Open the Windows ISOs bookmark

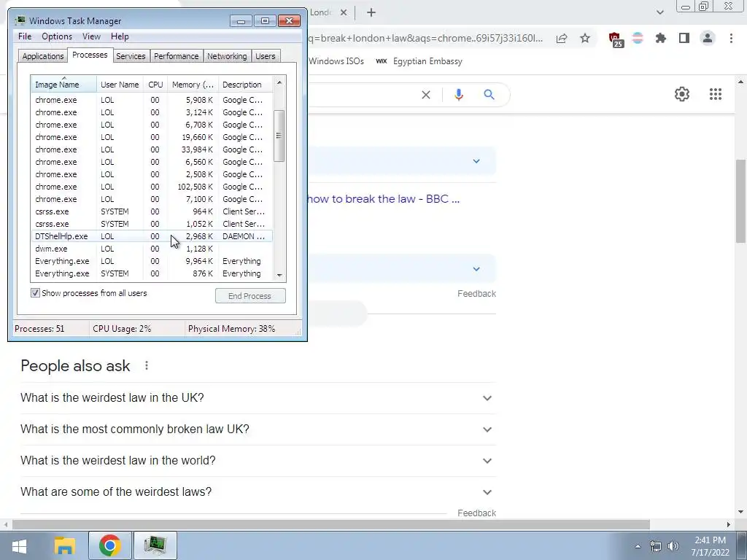(x=336, y=61)
